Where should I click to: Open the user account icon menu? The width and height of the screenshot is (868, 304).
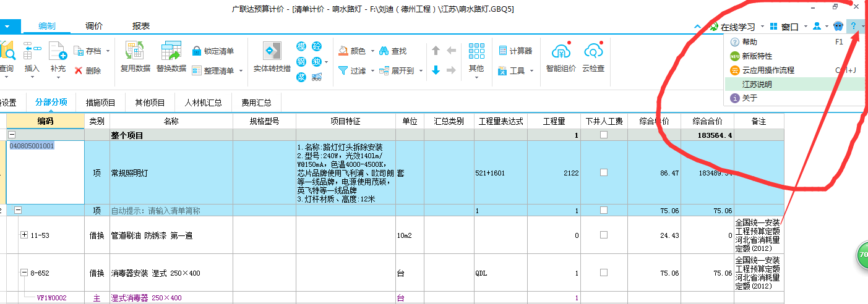point(817,26)
